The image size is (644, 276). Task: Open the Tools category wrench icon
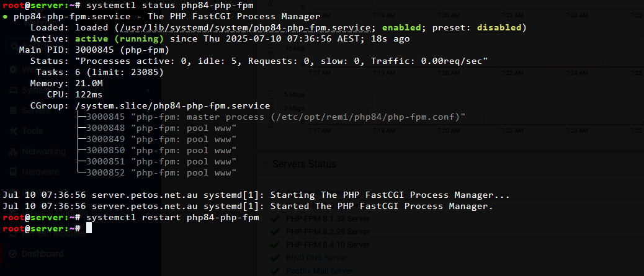[13, 131]
